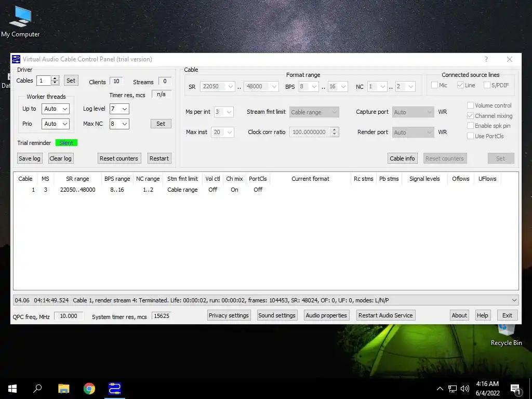Screen dimensions: 532x399
Task: Click Virtual Audio Cable taskbar icon
Action: click(x=115, y=389)
